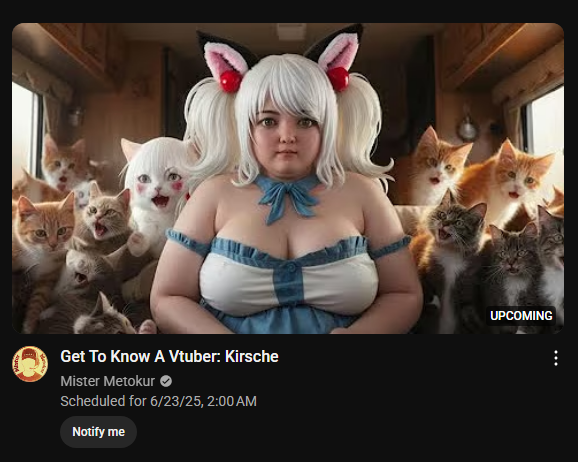Click the 2:00 AM scheduled time

pyautogui.click(x=232, y=401)
